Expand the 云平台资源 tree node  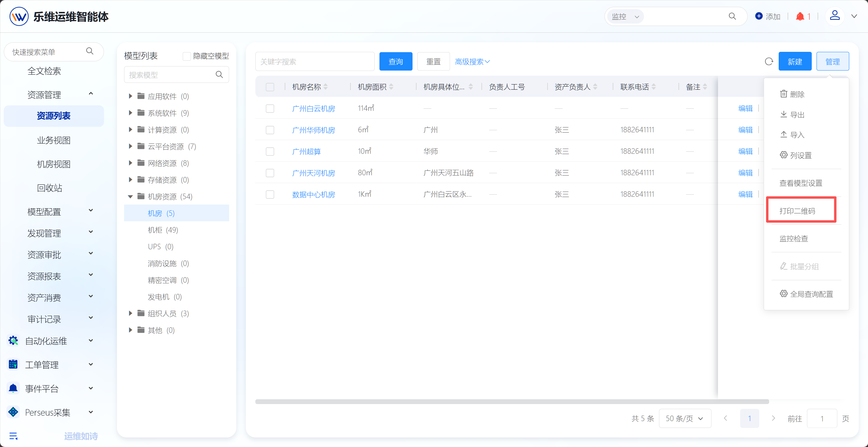pos(130,146)
